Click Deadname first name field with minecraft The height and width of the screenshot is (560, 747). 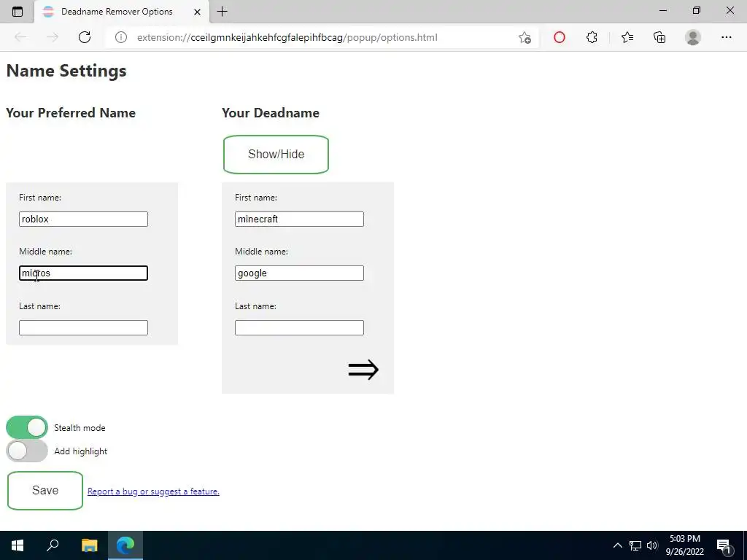[299, 219]
